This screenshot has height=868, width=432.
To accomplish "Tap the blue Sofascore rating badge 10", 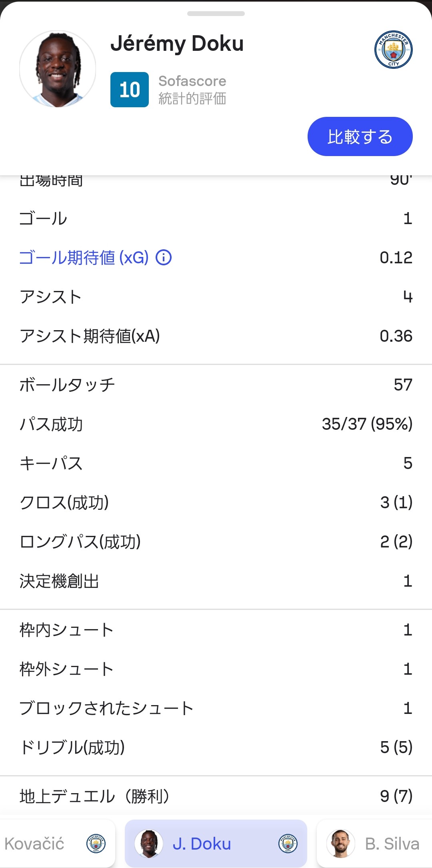I will coord(130,90).
